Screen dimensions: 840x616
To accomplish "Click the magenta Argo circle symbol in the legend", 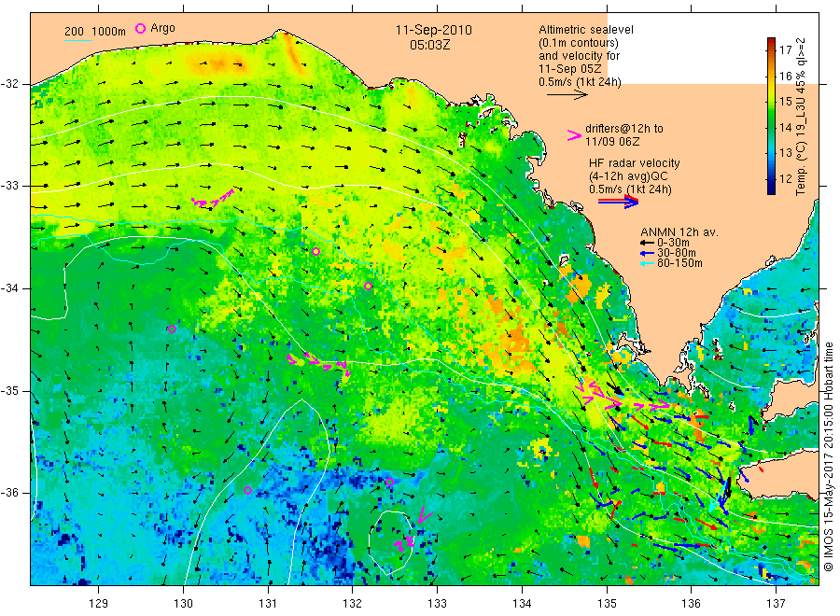I will click(x=140, y=28).
